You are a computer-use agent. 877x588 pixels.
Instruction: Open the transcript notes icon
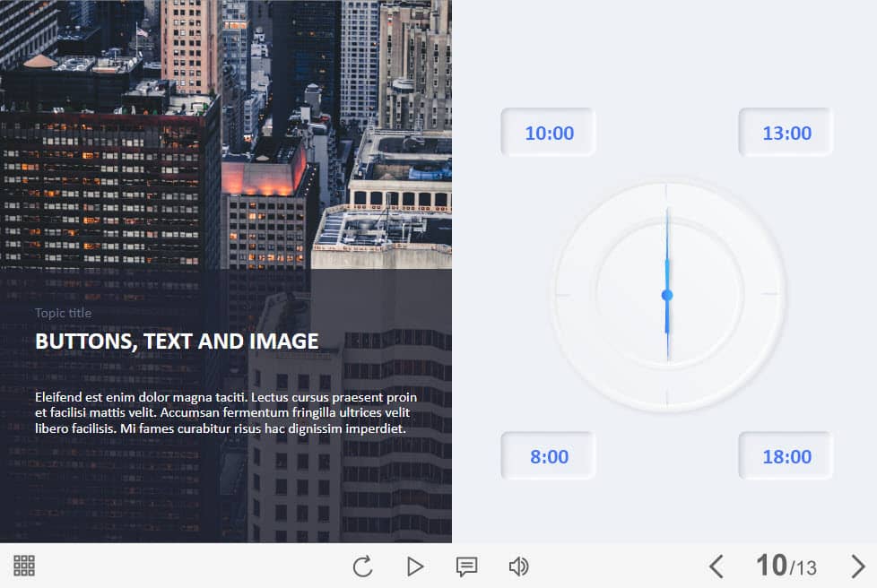(466, 566)
